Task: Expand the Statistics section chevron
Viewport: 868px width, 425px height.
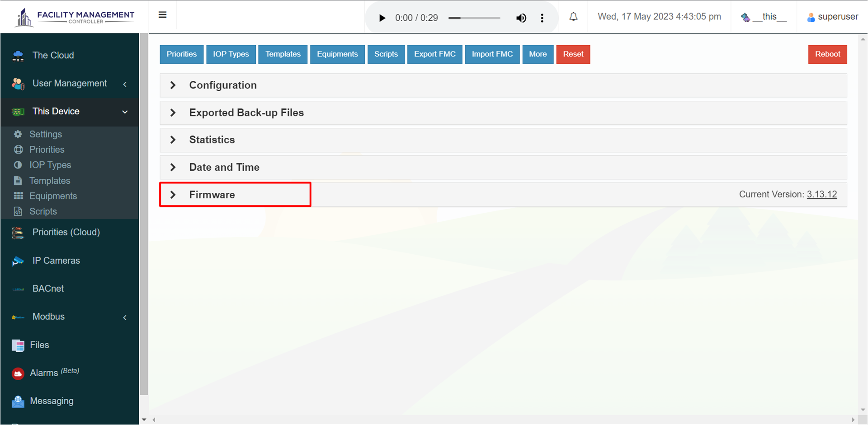Action: pos(173,140)
